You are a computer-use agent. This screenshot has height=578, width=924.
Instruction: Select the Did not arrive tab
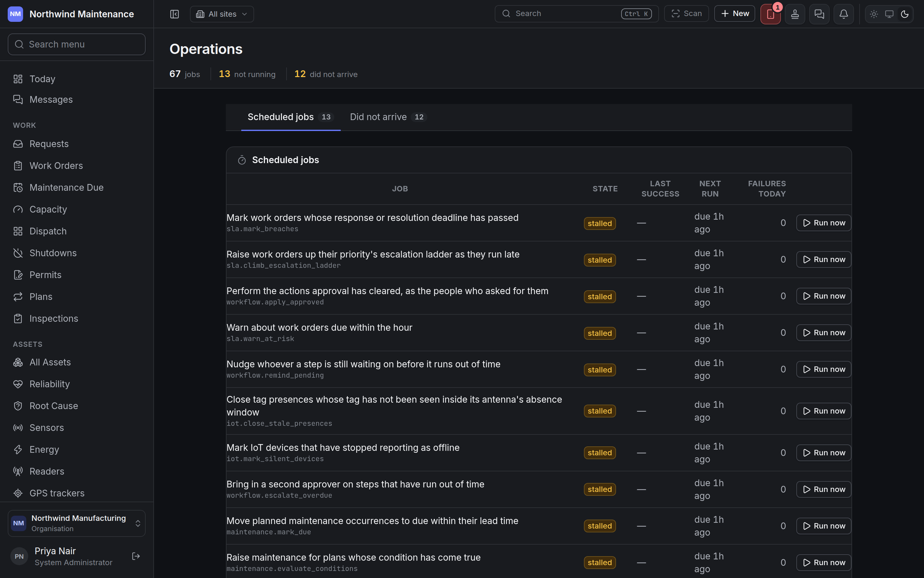pos(388,117)
